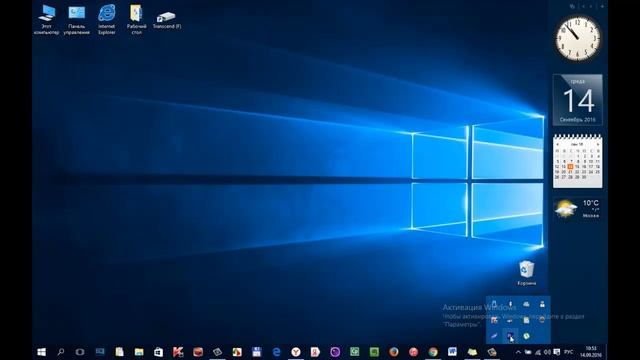Open the weather gadget showing 10°C

pos(578,209)
